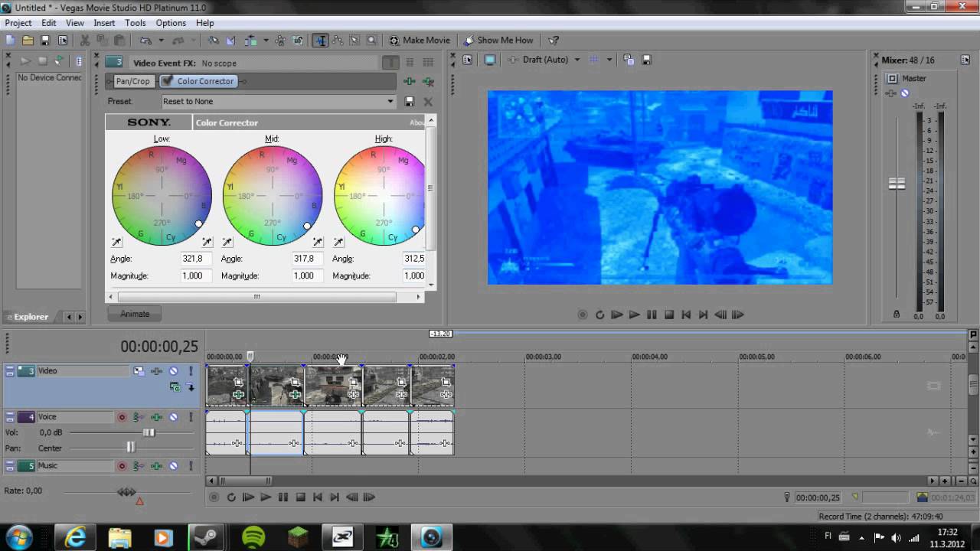Save the project with the floppy icon
980x551 pixels.
45,40
